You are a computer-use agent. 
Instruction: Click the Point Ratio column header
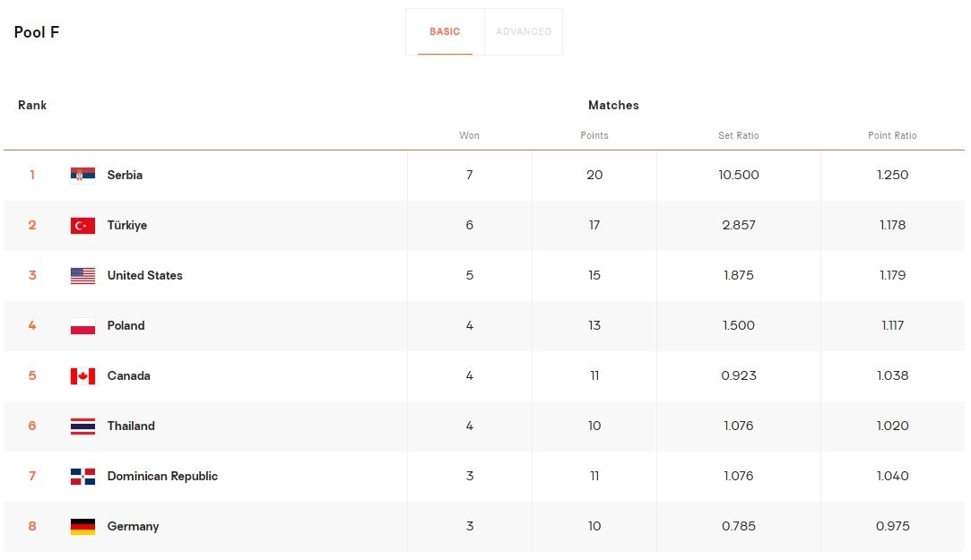pyautogui.click(x=892, y=135)
